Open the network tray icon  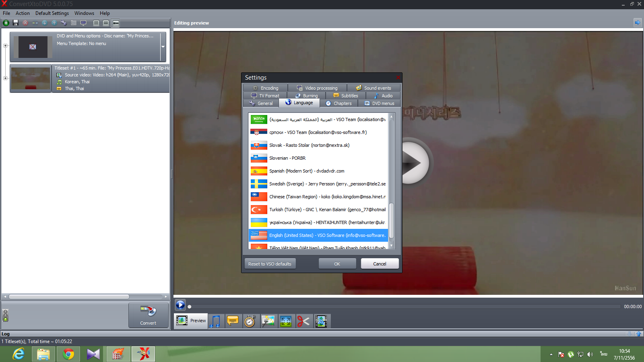[580, 354]
